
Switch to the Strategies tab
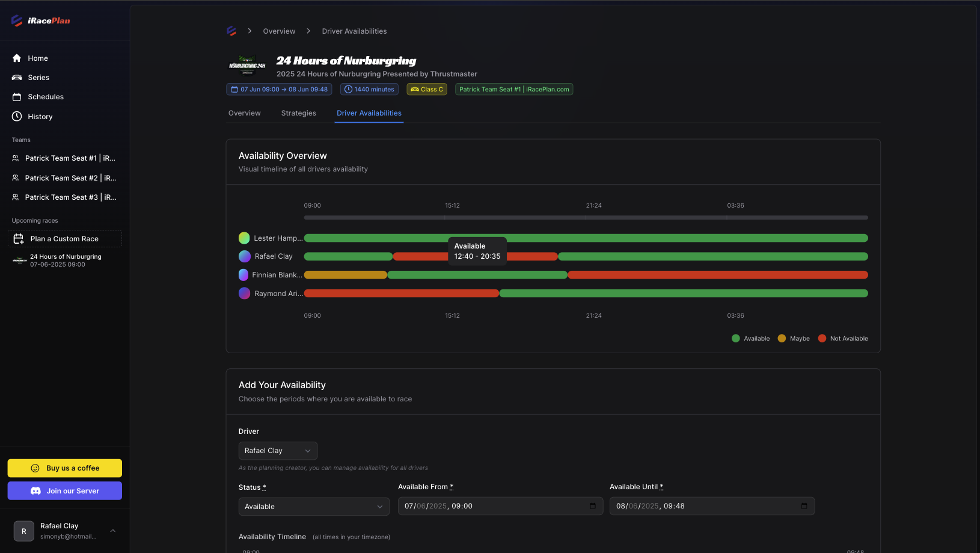[x=298, y=113]
